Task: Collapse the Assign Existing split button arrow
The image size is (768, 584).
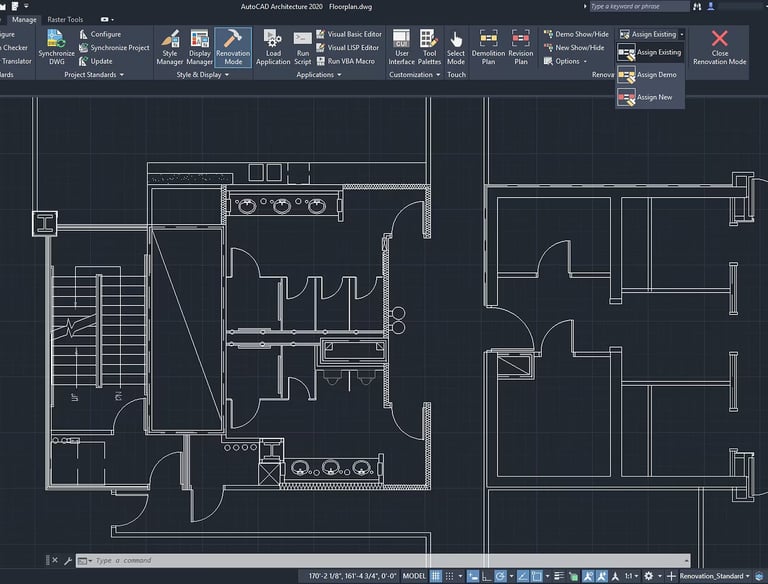Action: point(681,34)
